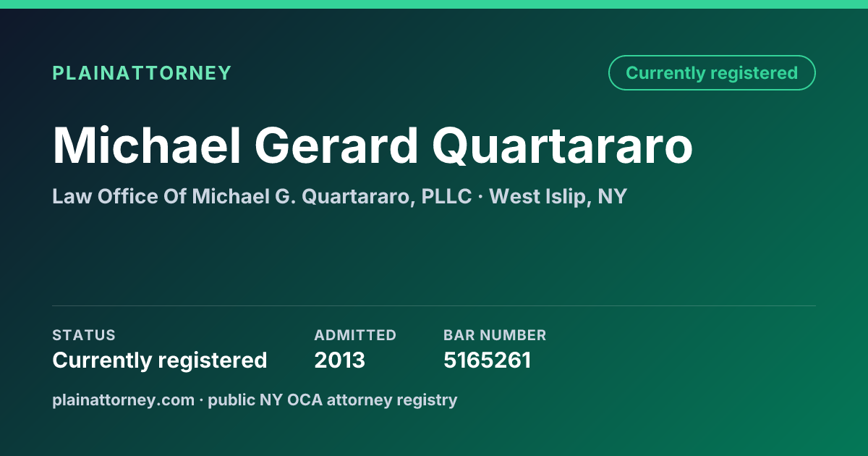Click West Islip, NY location text

(x=558, y=196)
